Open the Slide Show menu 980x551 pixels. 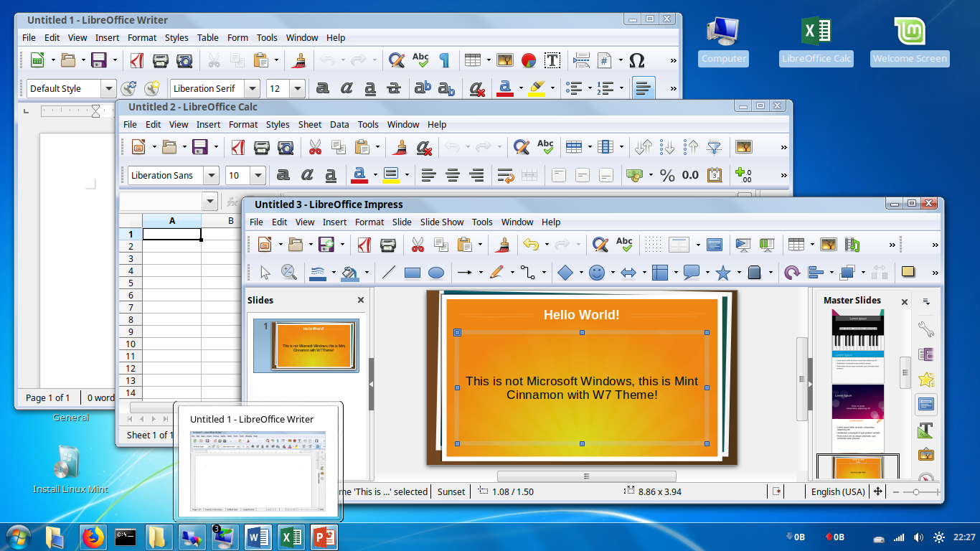coord(442,222)
